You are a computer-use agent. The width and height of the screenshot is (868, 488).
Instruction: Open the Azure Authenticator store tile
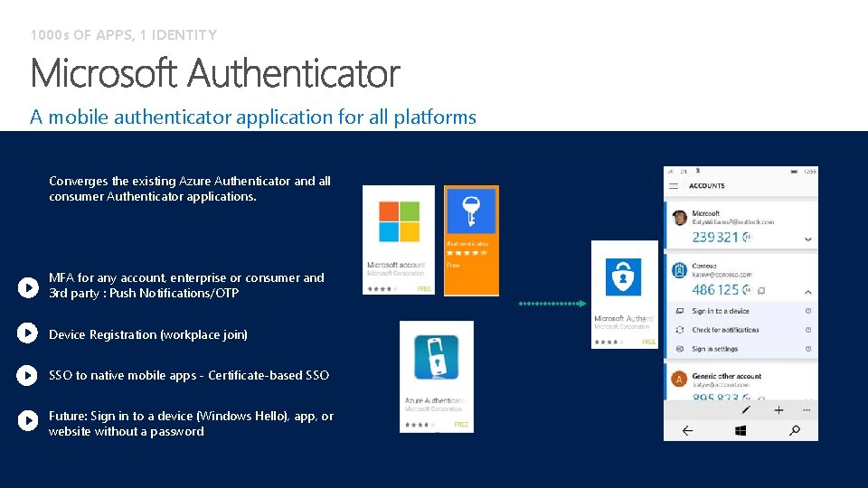[437, 377]
